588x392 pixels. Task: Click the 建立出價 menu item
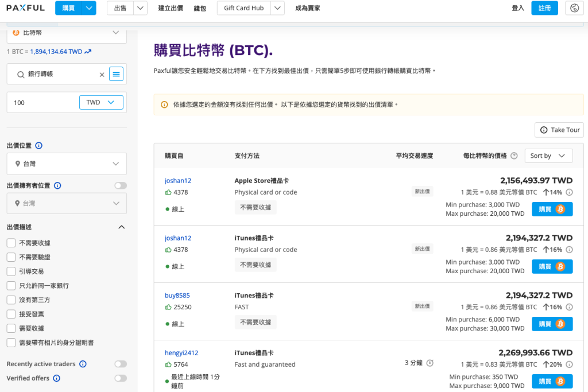tap(171, 8)
